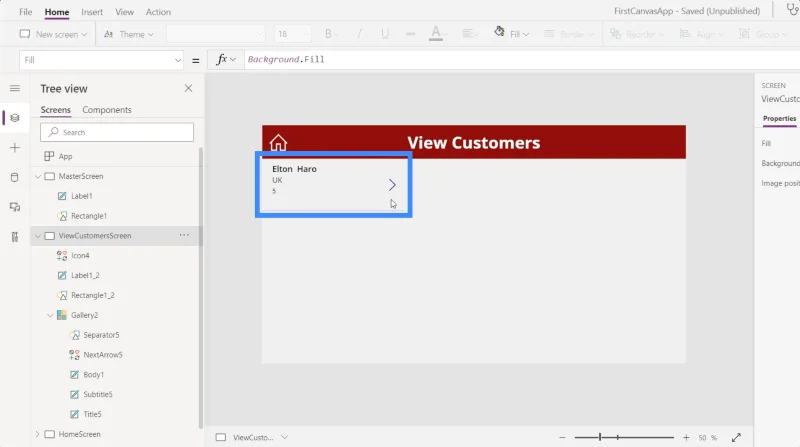Click the Italic formatting button

pyautogui.click(x=359, y=34)
